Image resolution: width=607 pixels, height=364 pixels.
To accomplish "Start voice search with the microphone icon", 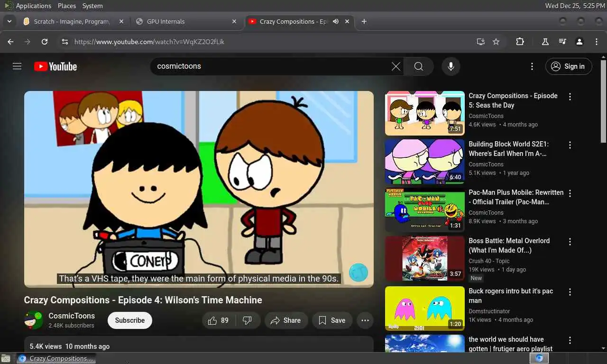I will 451,66.
